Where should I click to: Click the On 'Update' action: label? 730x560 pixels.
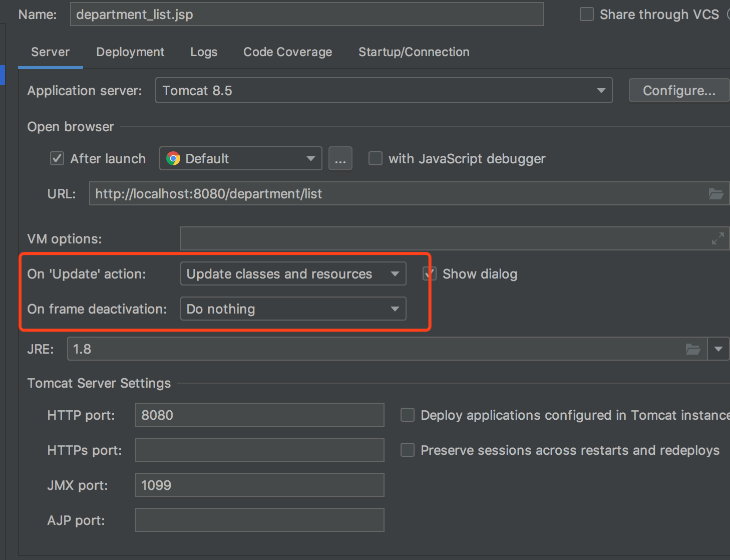tap(87, 274)
